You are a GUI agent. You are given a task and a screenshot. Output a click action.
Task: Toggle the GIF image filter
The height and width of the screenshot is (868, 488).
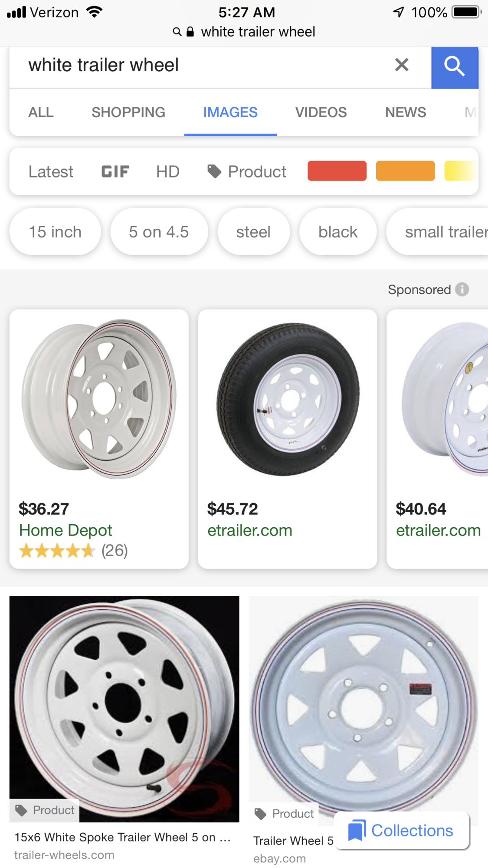115,171
